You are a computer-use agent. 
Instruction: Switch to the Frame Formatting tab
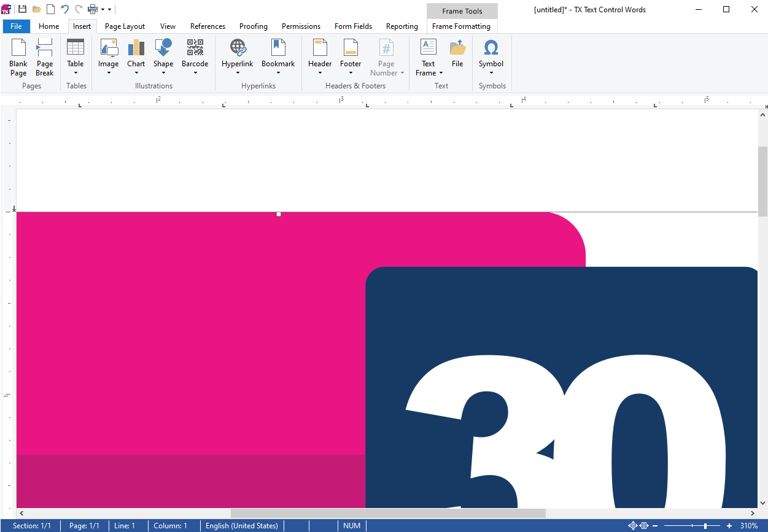tap(461, 26)
